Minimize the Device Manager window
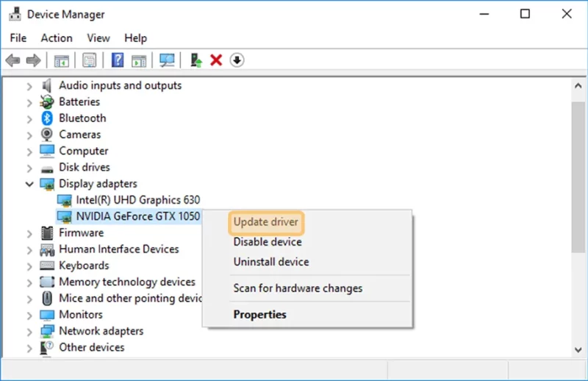Screen dimensions: 588x381 click(484, 14)
